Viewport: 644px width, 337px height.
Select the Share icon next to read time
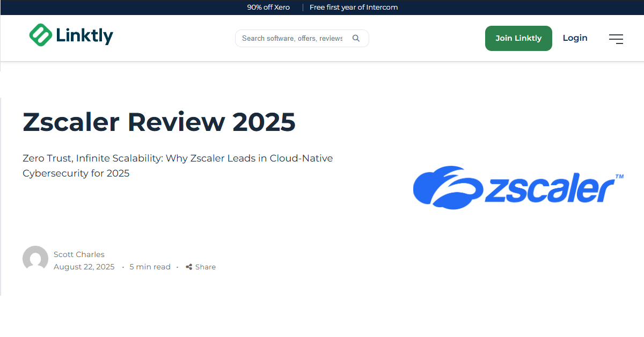click(188, 267)
